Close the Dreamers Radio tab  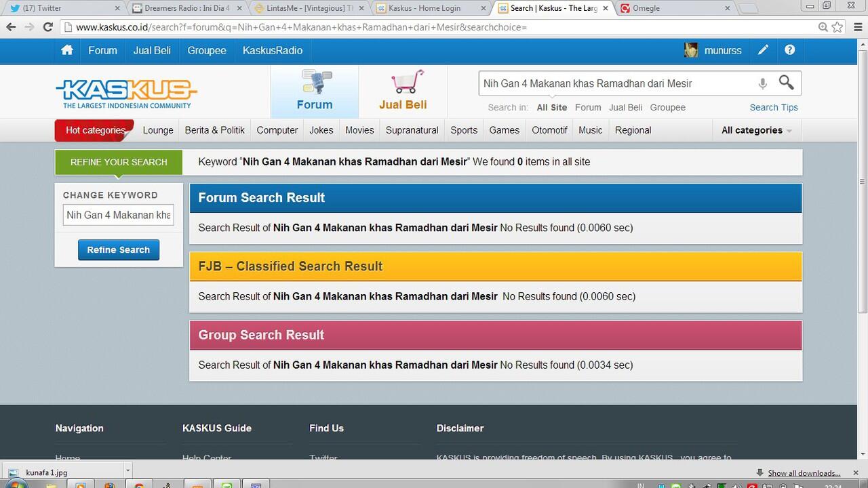coord(239,8)
